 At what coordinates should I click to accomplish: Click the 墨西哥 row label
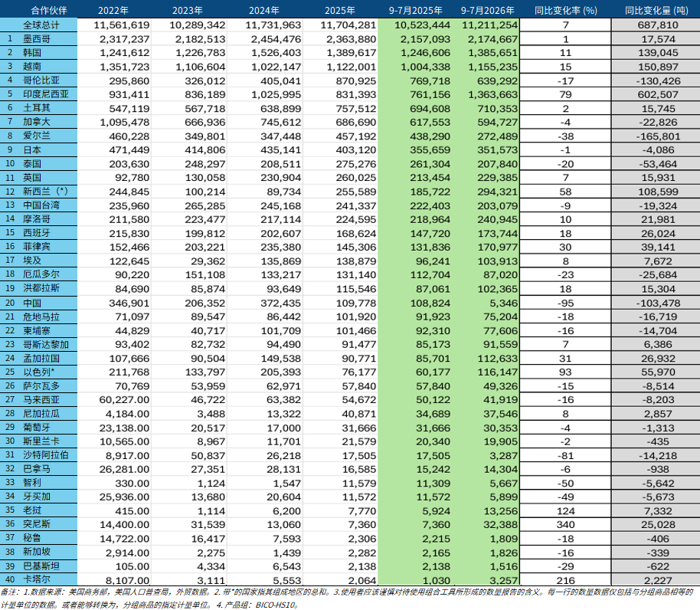click(x=37, y=39)
